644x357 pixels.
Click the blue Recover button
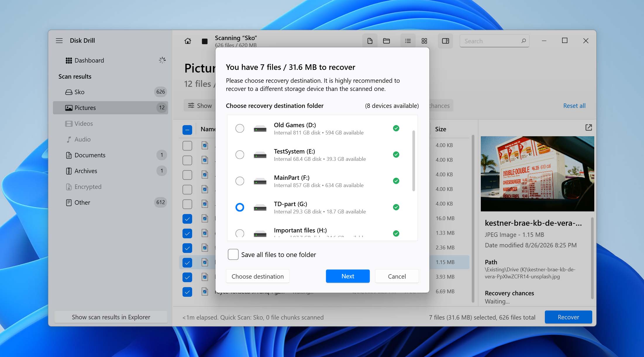point(568,317)
